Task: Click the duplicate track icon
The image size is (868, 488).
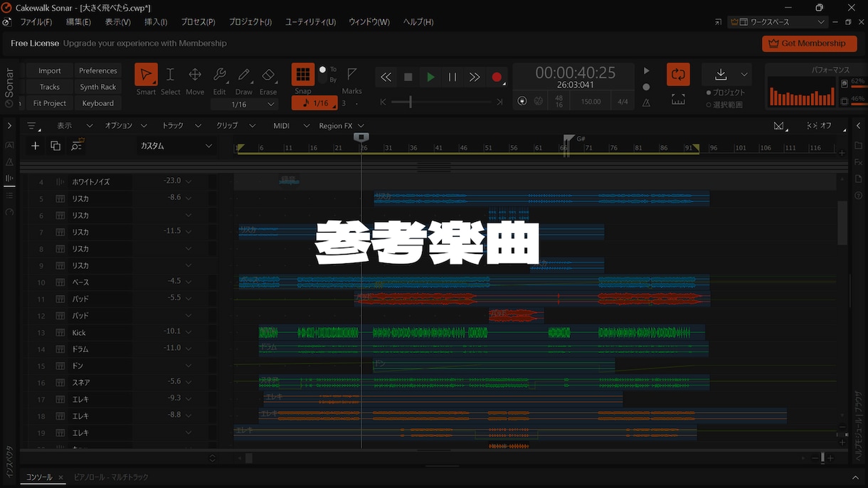Action: tap(55, 146)
